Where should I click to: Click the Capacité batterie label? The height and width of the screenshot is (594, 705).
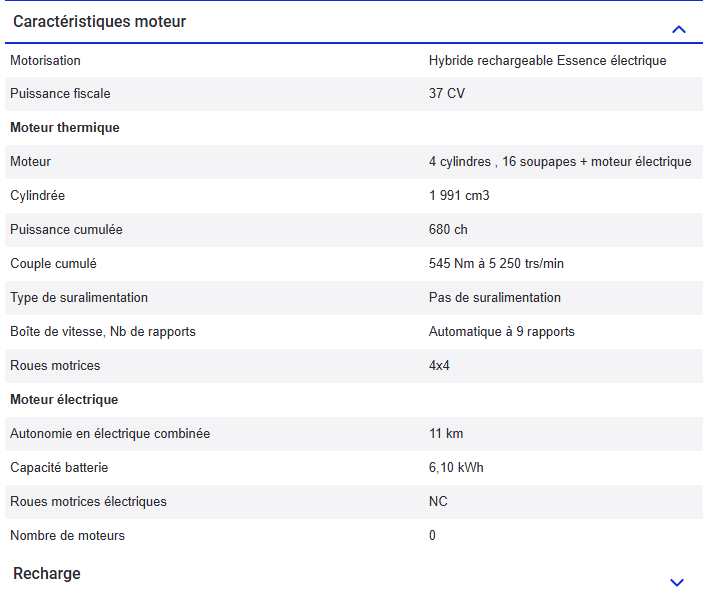click(x=59, y=468)
